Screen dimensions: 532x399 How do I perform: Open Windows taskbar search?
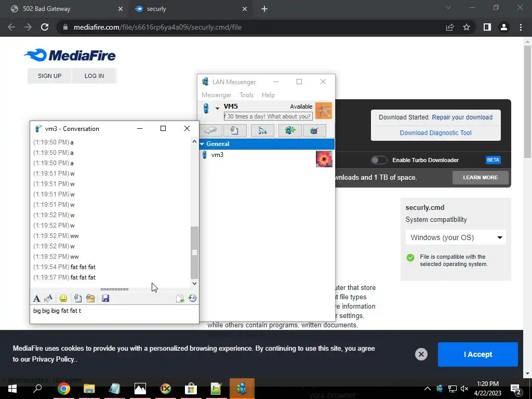click(x=37, y=389)
